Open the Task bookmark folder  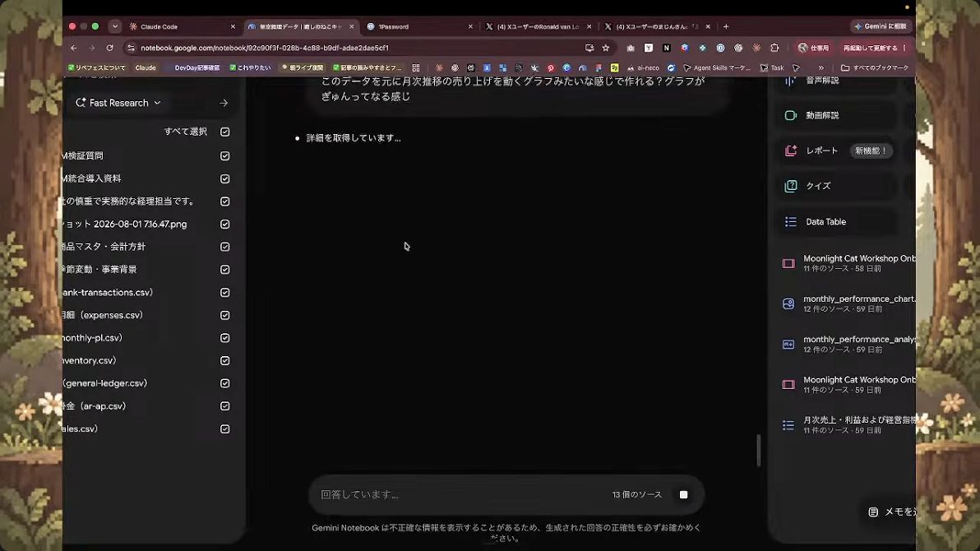pyautogui.click(x=772, y=67)
